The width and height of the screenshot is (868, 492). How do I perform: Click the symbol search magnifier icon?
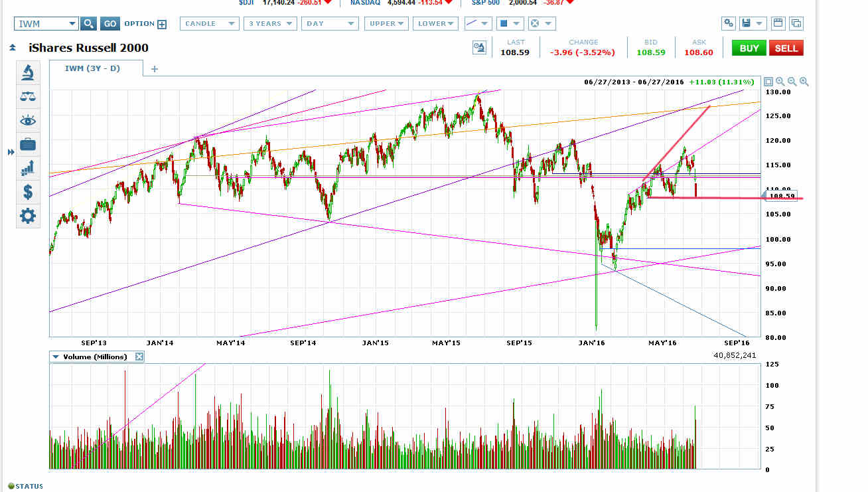click(88, 24)
